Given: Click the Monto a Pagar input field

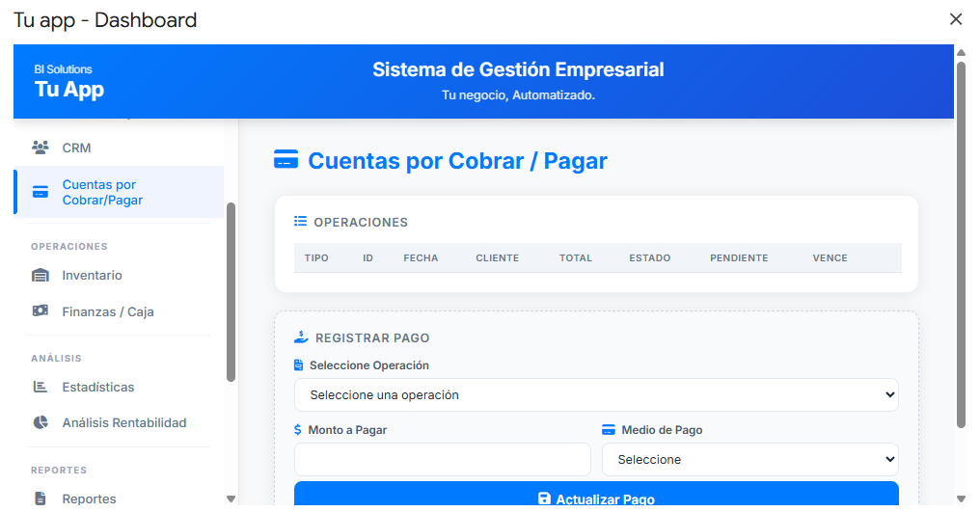Looking at the screenshot, I should (443, 460).
